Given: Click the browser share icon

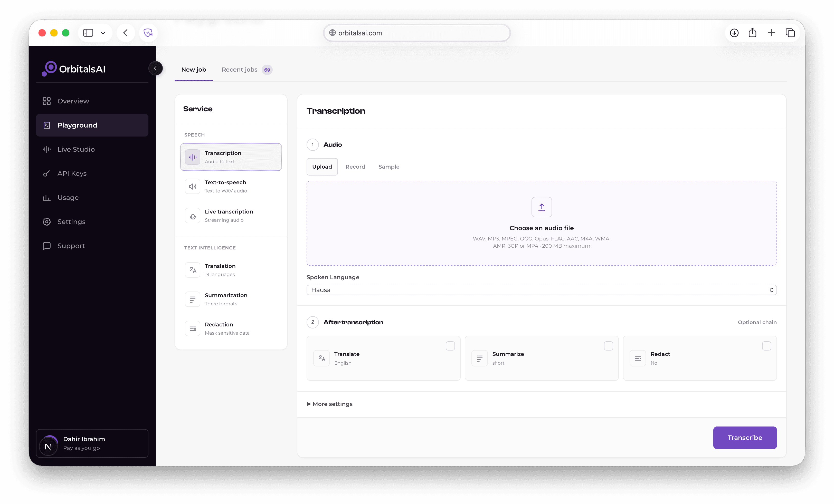Looking at the screenshot, I should pos(752,33).
